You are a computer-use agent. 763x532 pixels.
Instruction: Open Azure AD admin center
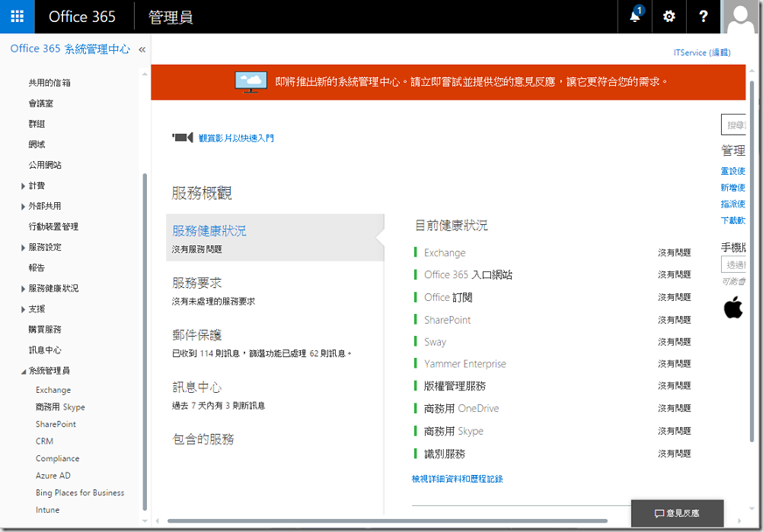point(52,475)
